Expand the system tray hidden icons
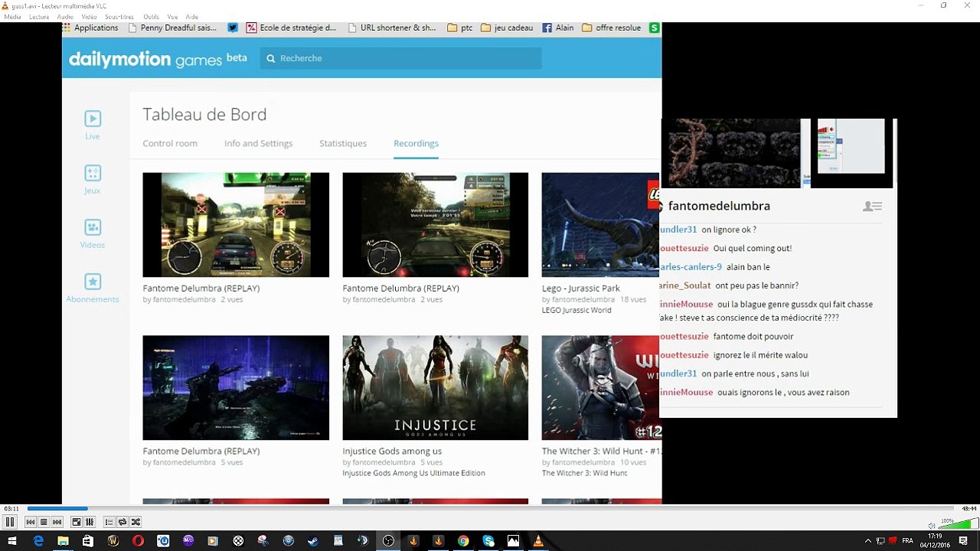Screen dimensions: 980x551 [868, 541]
